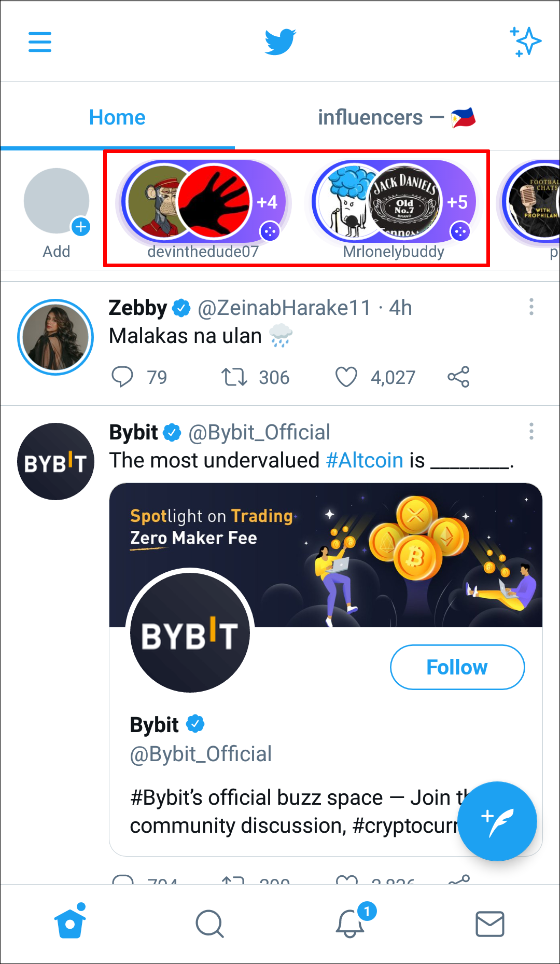The width and height of the screenshot is (560, 964).
Task: Open the #Altcoin hashtag link
Action: coord(365,460)
